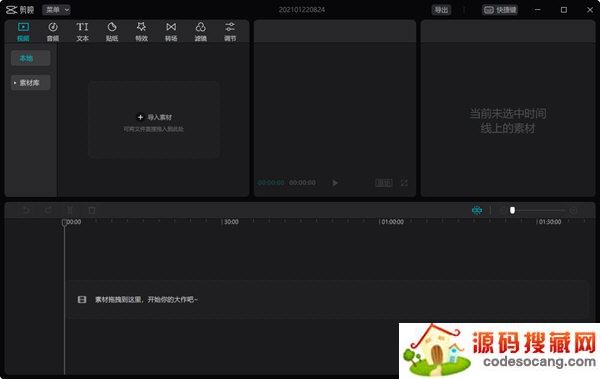Image resolution: width=600 pixels, height=379 pixels.
Task: Click the 导出 export button
Action: (441, 10)
